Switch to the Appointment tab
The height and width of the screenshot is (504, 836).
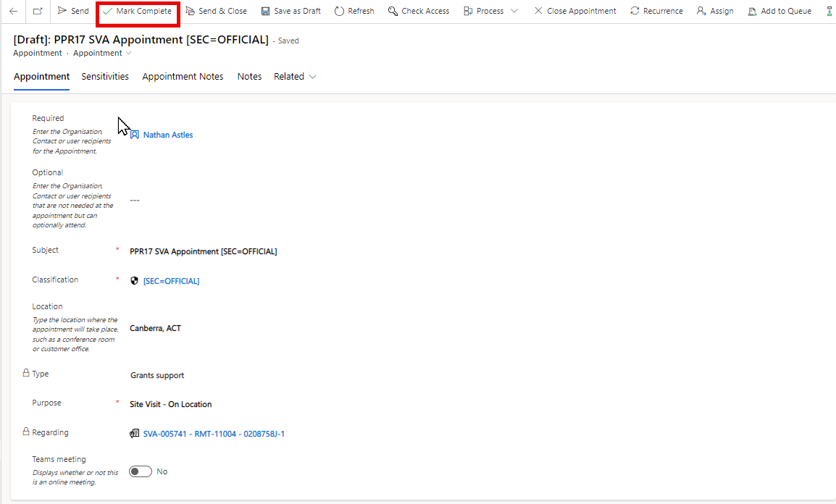tap(41, 77)
